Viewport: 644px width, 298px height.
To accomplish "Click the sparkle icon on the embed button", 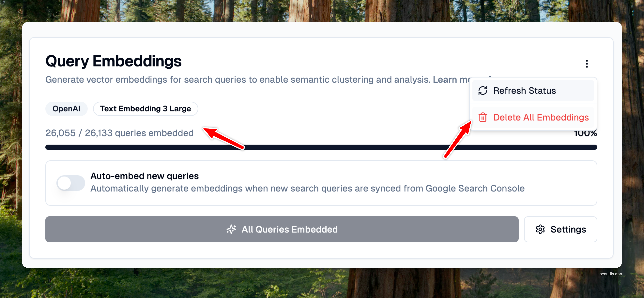I will (231, 229).
